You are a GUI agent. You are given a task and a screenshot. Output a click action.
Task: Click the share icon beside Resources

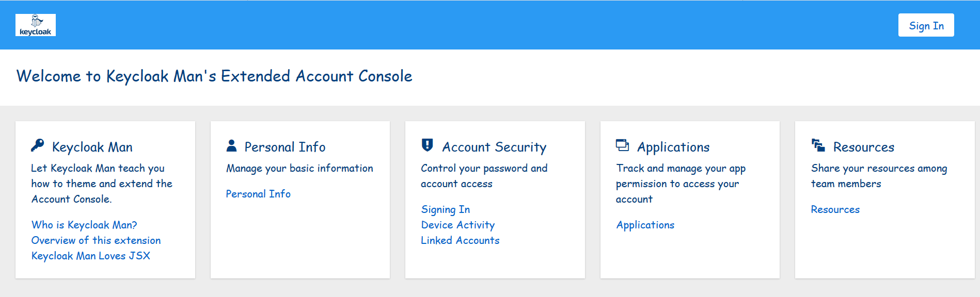(x=818, y=145)
